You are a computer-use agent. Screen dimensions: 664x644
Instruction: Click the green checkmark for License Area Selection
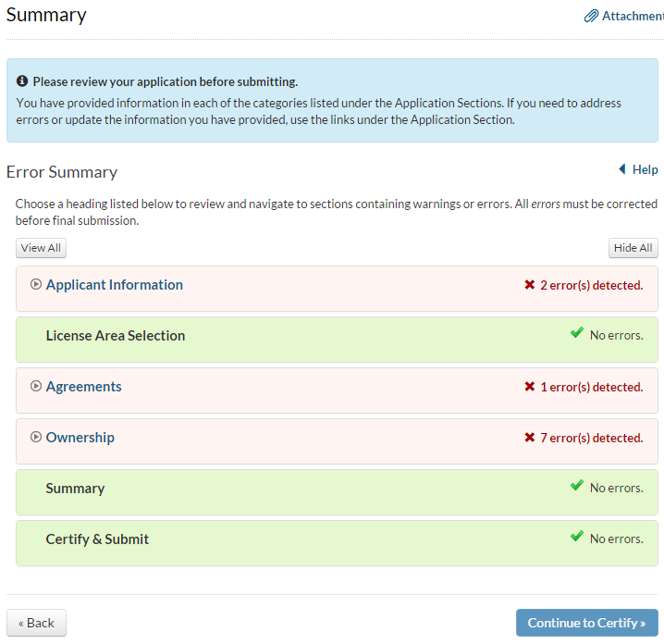(577, 334)
